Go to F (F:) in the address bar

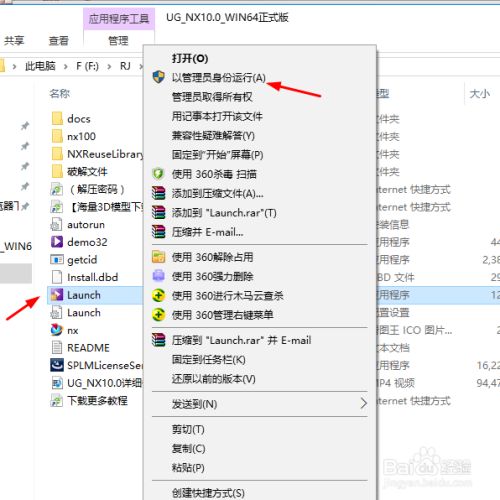pos(87,66)
